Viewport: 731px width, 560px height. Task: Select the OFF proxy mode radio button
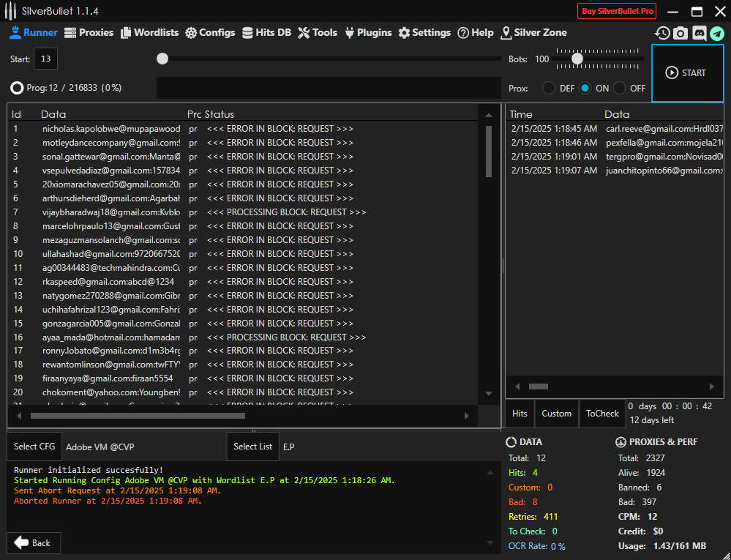pos(620,88)
